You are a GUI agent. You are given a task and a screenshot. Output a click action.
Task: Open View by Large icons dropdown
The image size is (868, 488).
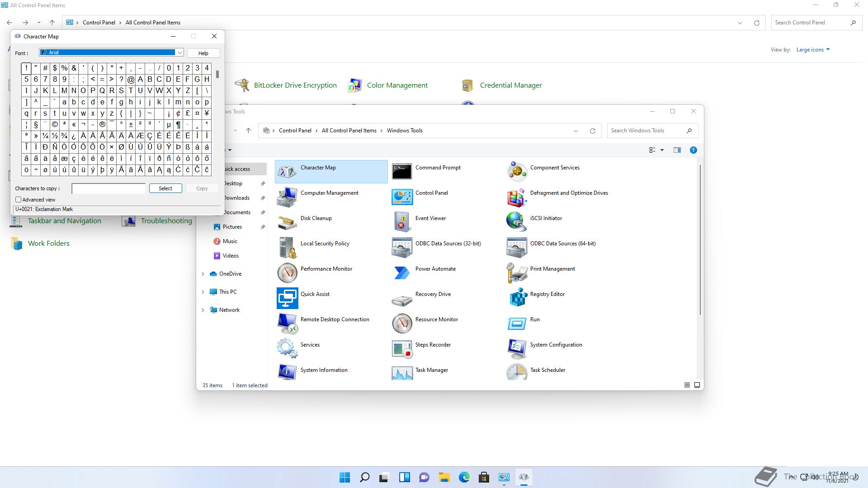(813, 50)
